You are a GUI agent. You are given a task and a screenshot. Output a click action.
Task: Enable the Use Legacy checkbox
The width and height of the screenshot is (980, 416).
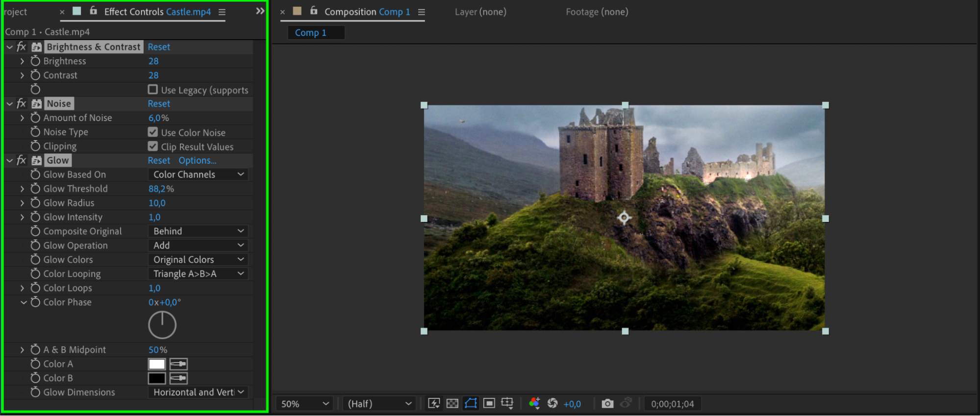tap(153, 90)
